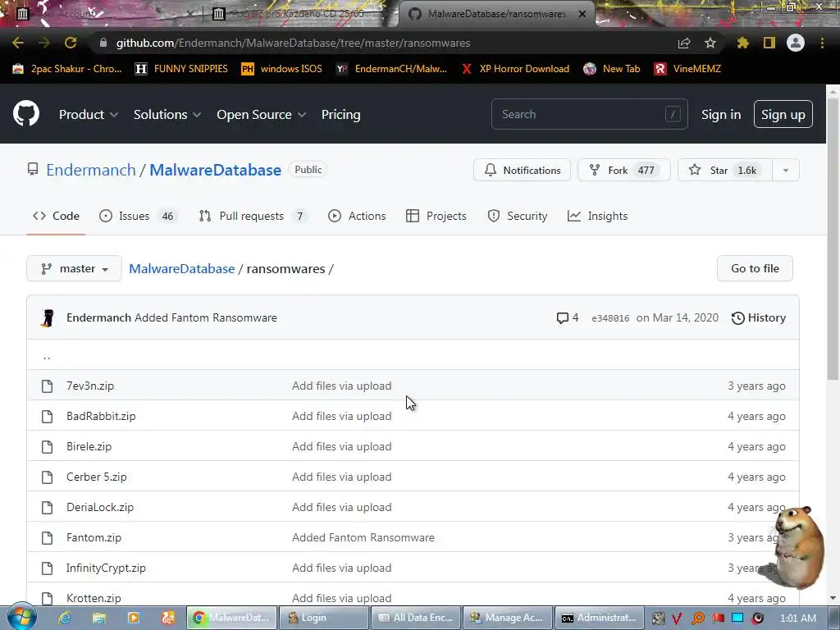Click the share page icon in address bar
The height and width of the screenshot is (630, 840).
[684, 43]
